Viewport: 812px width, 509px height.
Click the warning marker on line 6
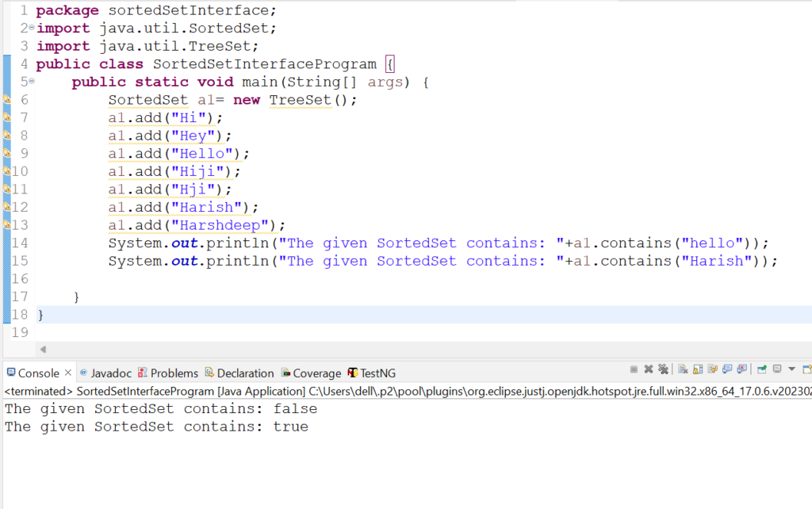(x=6, y=99)
